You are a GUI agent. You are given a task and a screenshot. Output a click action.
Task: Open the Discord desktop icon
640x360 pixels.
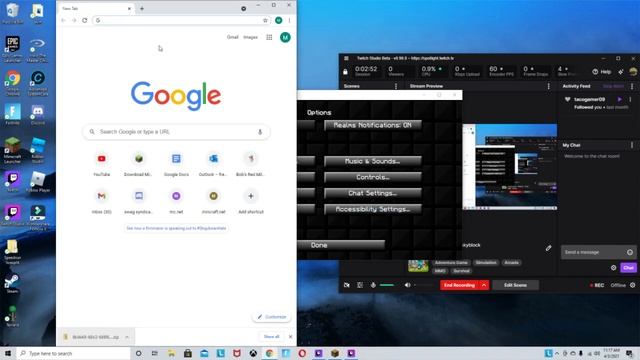[38, 114]
